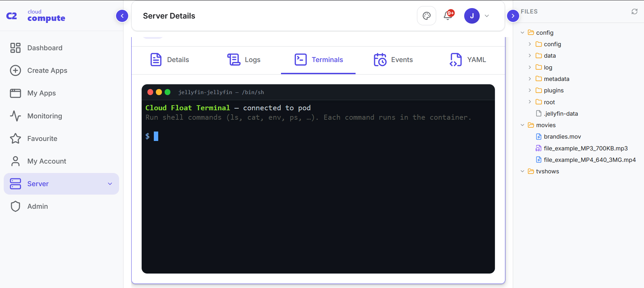
Task: Switch to the Logs tab
Action: (x=244, y=60)
